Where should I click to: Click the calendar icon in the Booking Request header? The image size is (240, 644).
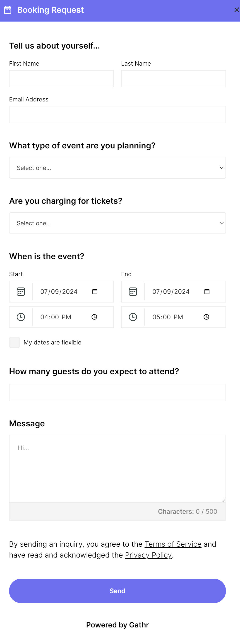pyautogui.click(x=8, y=10)
